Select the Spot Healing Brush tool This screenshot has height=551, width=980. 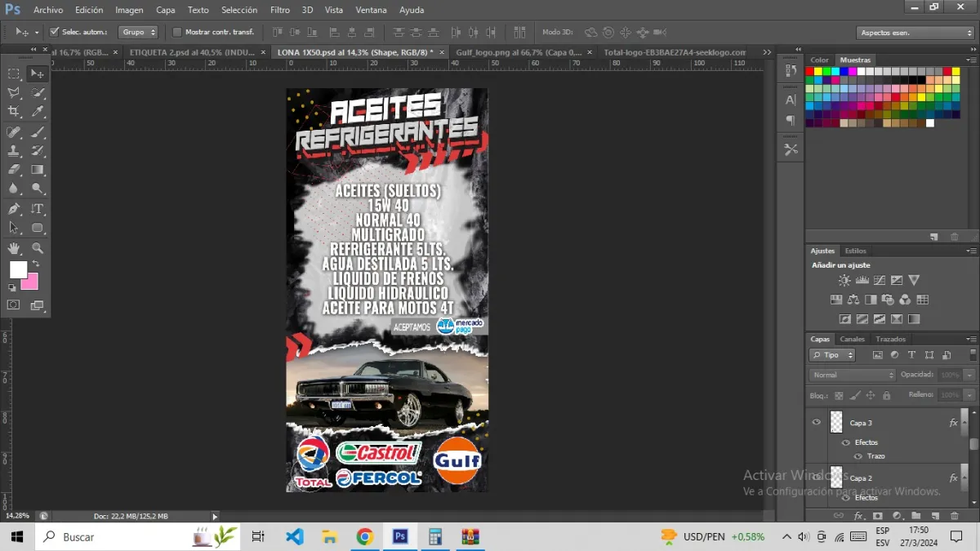(14, 131)
